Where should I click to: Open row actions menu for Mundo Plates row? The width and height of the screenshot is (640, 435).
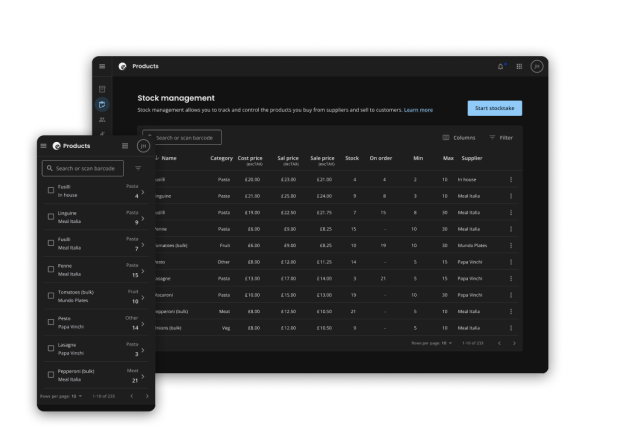point(510,245)
